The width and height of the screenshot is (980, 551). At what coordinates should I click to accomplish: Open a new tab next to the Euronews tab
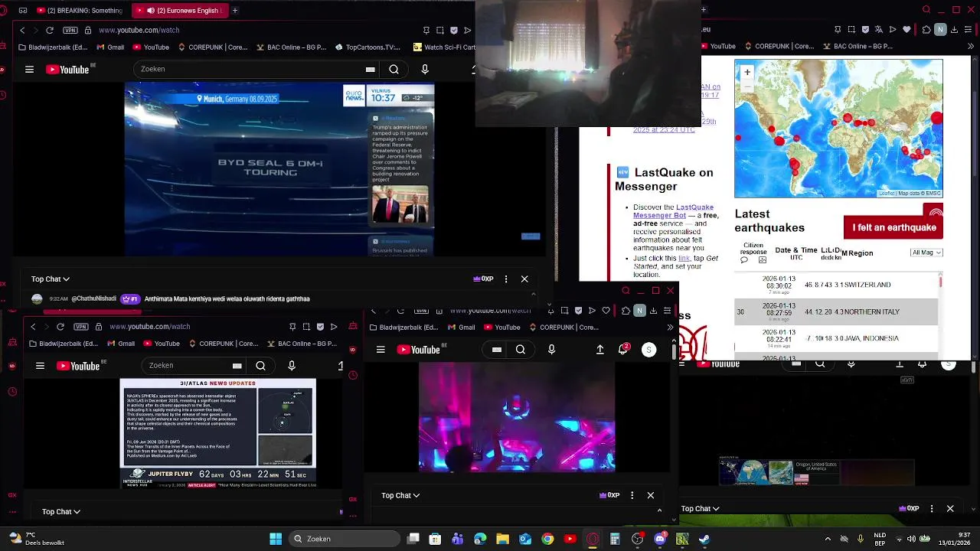(235, 11)
